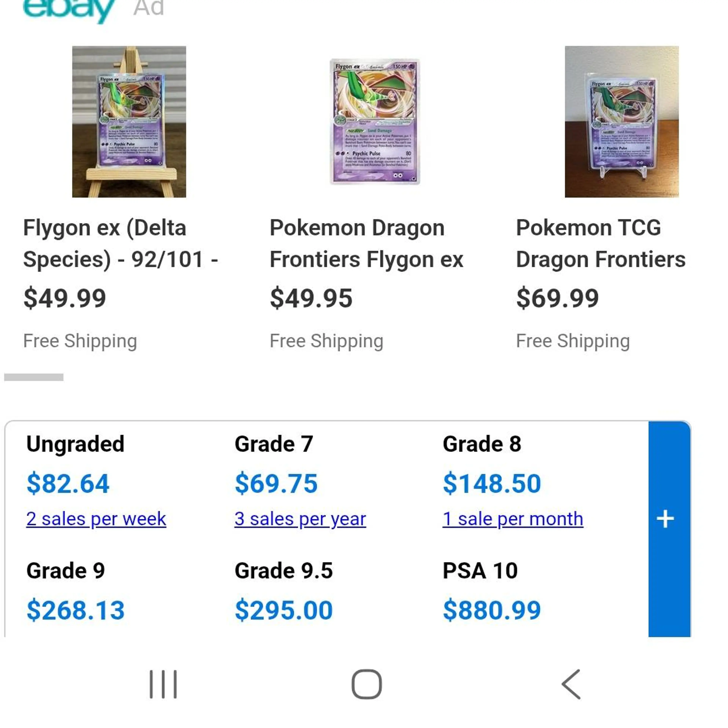The width and height of the screenshot is (728, 728).
Task: Open Pokemon TCG Dragon Frontiers listing title
Action: pos(600,243)
